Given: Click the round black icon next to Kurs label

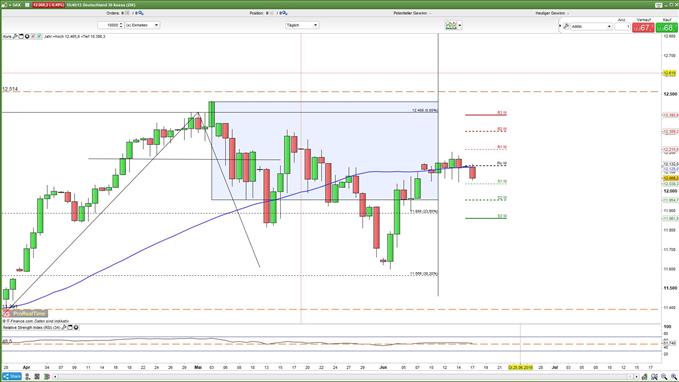Looking at the screenshot, I should pyautogui.click(x=27, y=36).
